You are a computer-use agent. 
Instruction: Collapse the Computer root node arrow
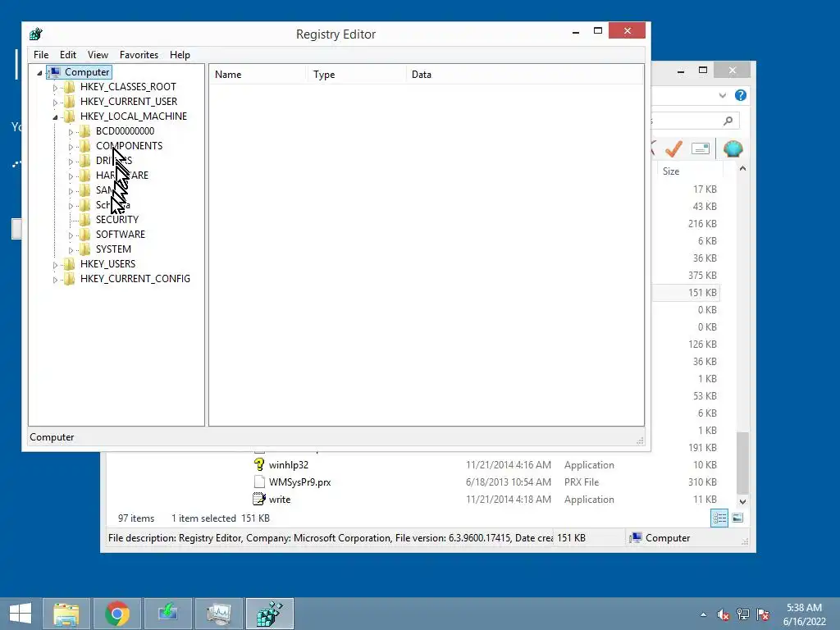[39, 73]
